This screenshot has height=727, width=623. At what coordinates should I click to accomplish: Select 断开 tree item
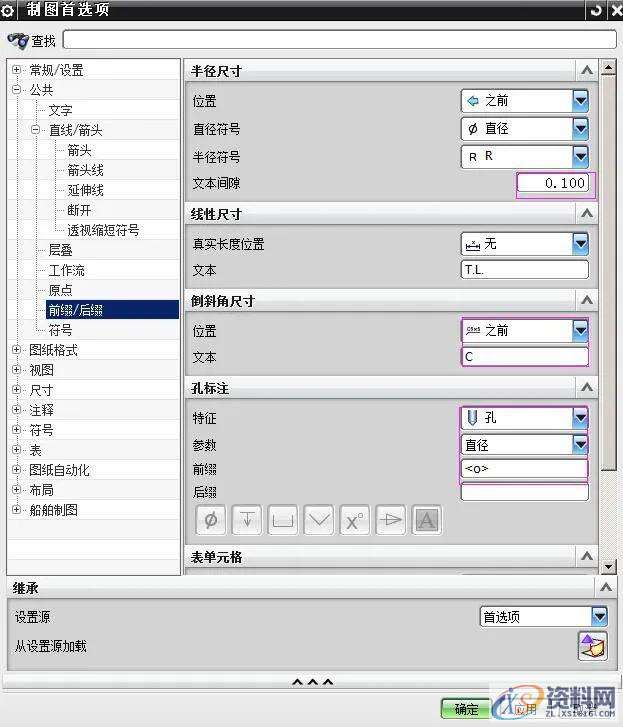pyautogui.click(x=79, y=210)
